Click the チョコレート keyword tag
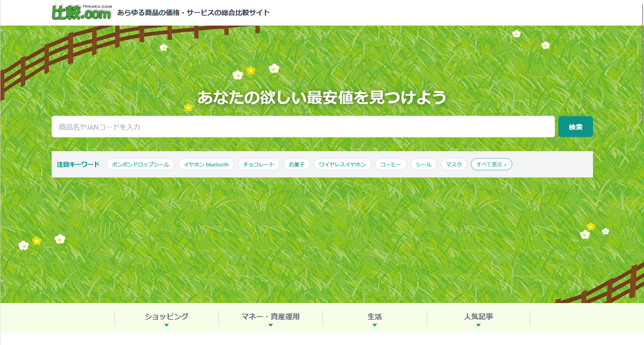Viewport: 644px width, 345px height. pyautogui.click(x=259, y=165)
